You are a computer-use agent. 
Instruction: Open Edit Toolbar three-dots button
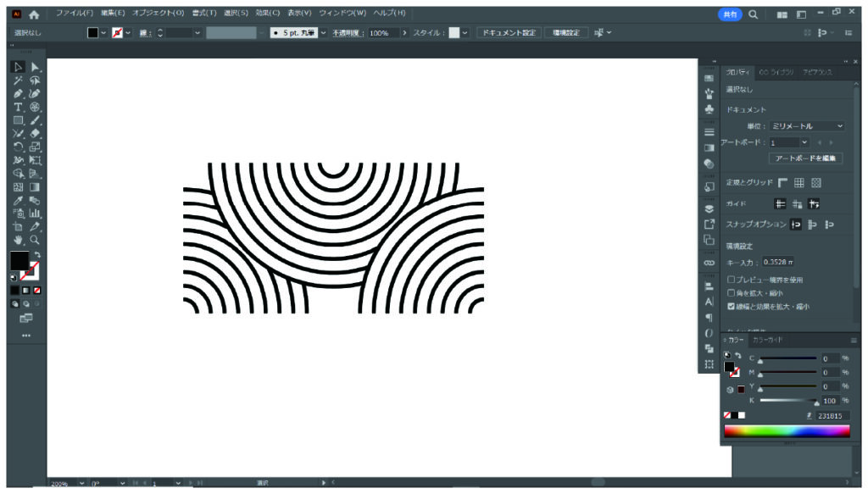pyautogui.click(x=26, y=336)
